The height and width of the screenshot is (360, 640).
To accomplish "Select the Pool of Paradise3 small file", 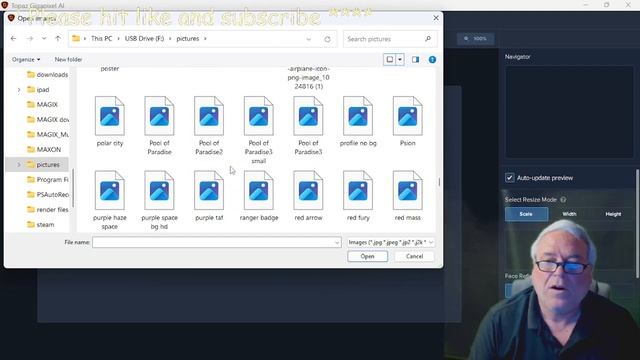I will [259, 130].
